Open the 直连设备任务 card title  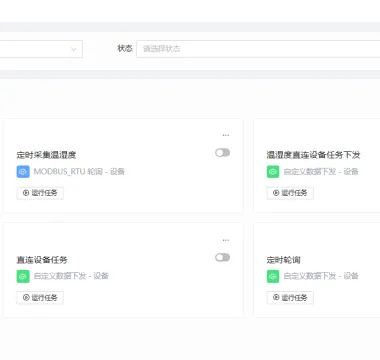click(x=42, y=260)
